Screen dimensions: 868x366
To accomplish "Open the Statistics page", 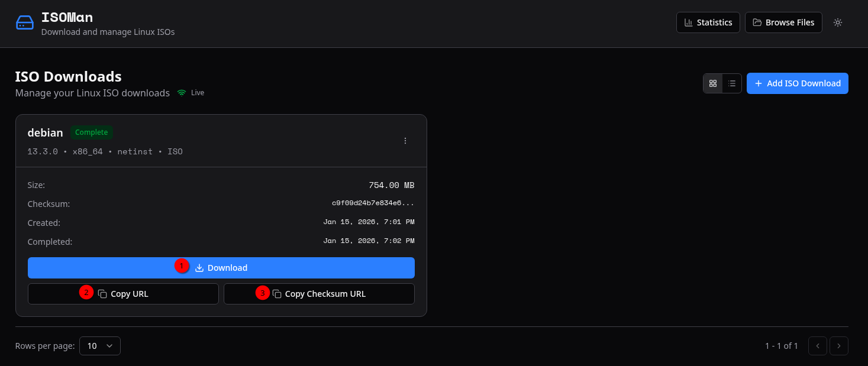I will (708, 22).
